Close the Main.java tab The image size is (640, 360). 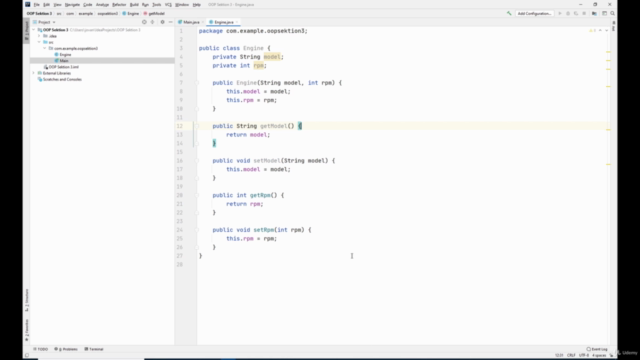[202, 22]
